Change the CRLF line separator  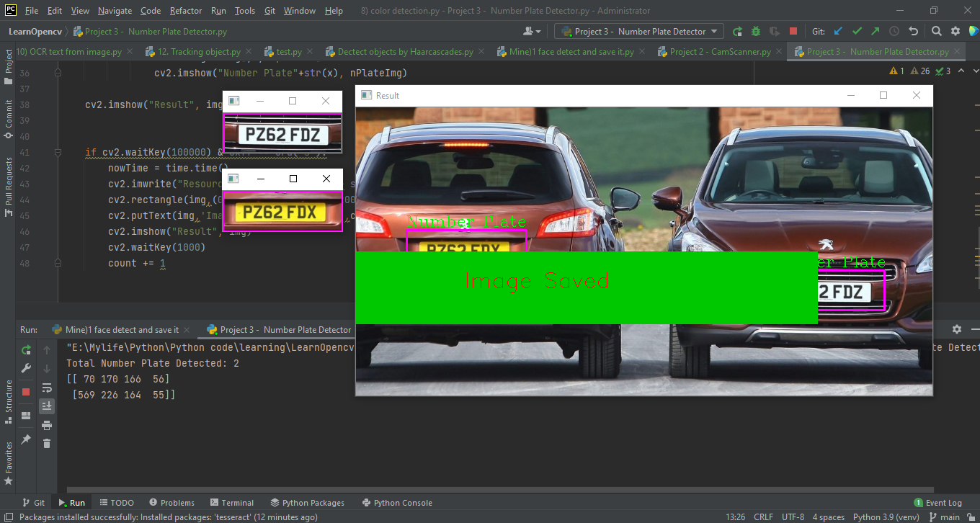point(763,517)
